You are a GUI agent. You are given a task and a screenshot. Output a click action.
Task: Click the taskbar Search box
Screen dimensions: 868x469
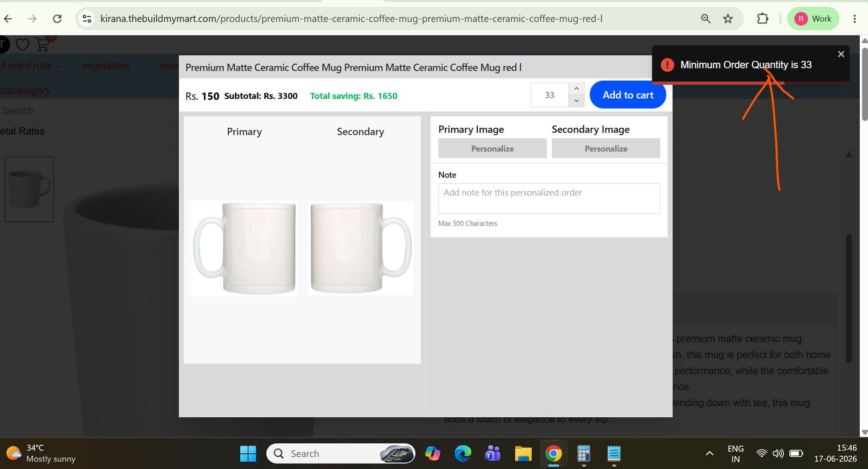[x=340, y=454]
